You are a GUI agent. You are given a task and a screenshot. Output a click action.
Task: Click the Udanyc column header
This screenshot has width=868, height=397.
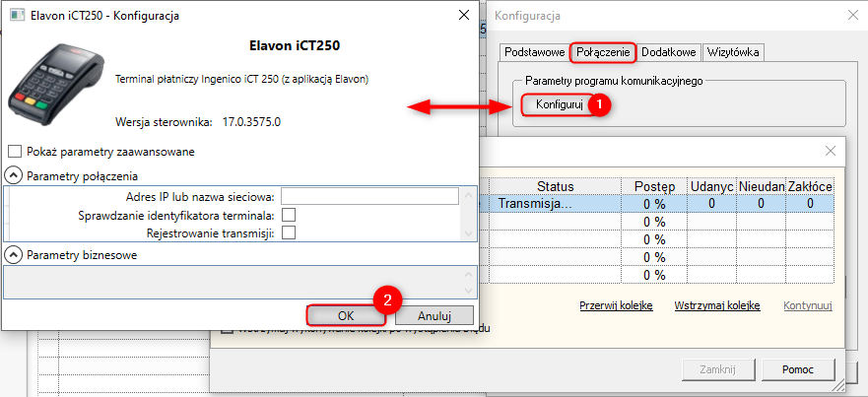pos(712,187)
